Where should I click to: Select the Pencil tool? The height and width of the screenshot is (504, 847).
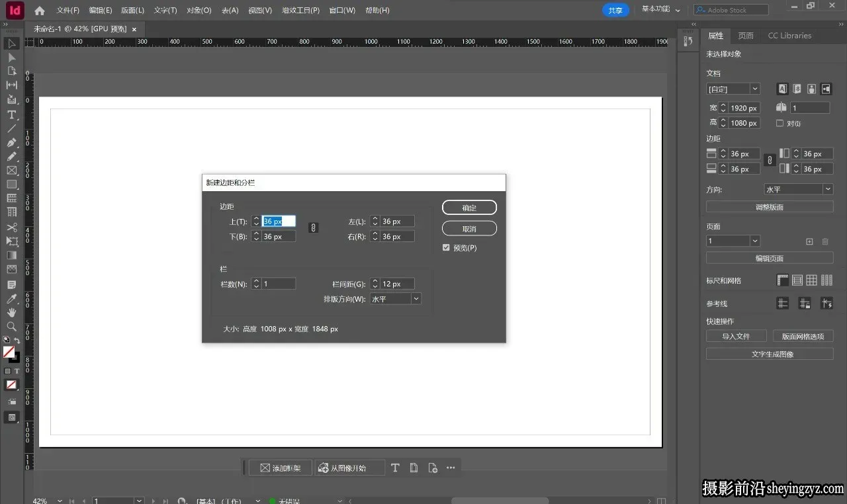tap(12, 157)
